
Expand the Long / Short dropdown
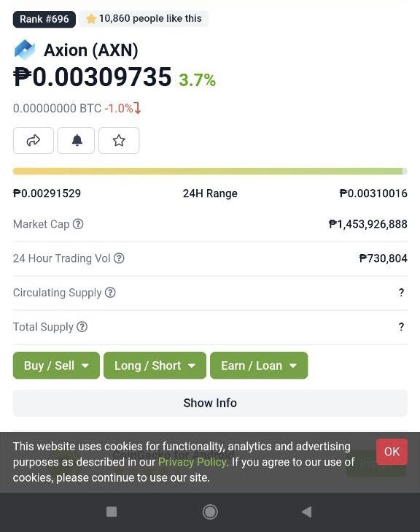click(x=155, y=366)
